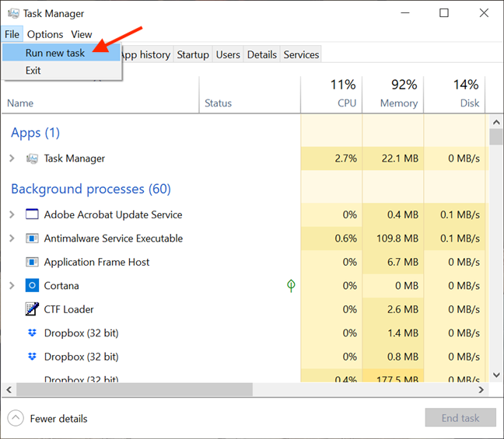Maximize the Task Manager window

[x=444, y=13]
